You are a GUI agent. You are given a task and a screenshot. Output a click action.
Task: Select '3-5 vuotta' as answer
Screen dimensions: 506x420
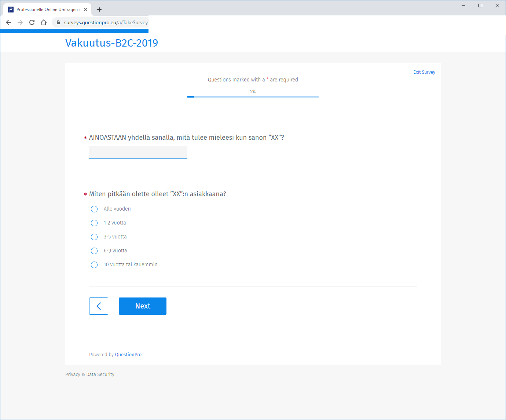coord(94,237)
